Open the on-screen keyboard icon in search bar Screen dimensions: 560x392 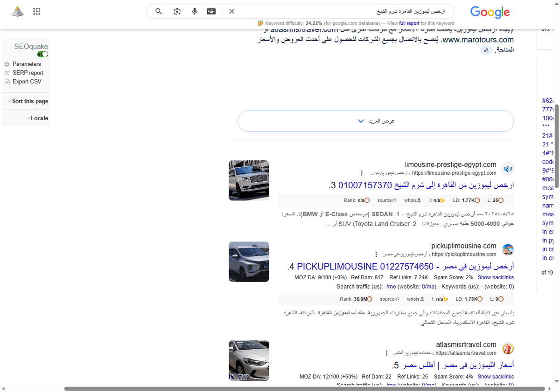(x=211, y=11)
